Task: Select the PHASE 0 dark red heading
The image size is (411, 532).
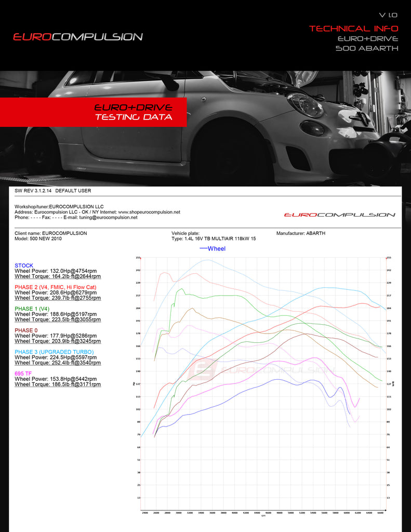Action: [x=26, y=330]
